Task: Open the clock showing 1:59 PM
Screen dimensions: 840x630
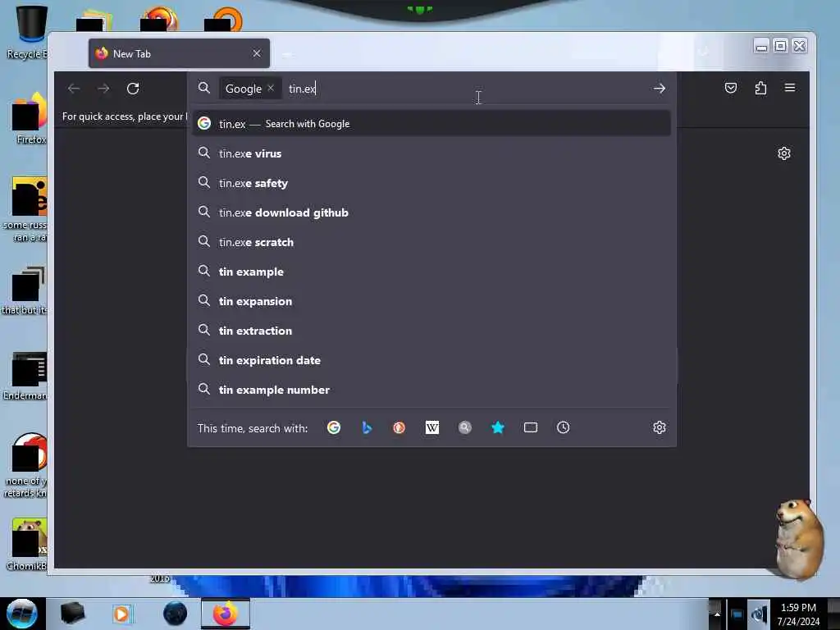Action: pyautogui.click(x=798, y=614)
